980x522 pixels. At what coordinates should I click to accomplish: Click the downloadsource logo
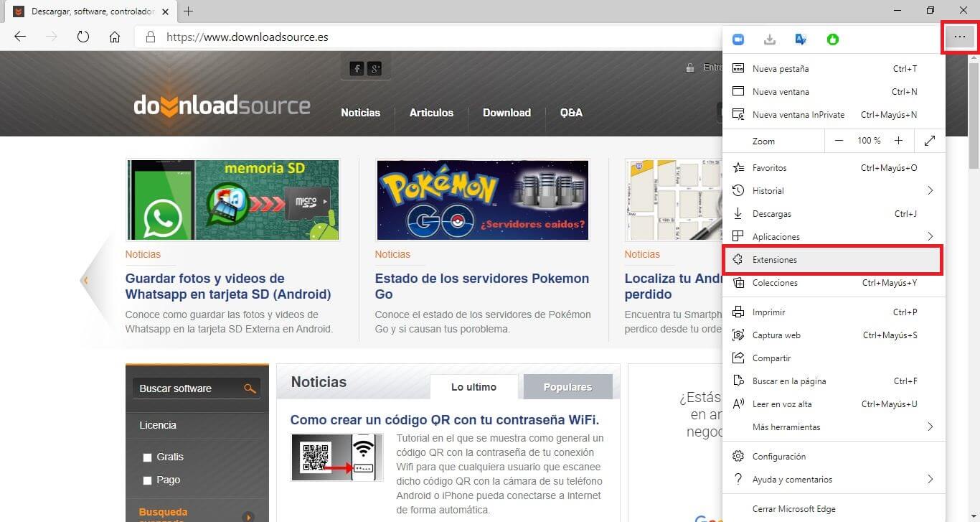pyautogui.click(x=222, y=106)
